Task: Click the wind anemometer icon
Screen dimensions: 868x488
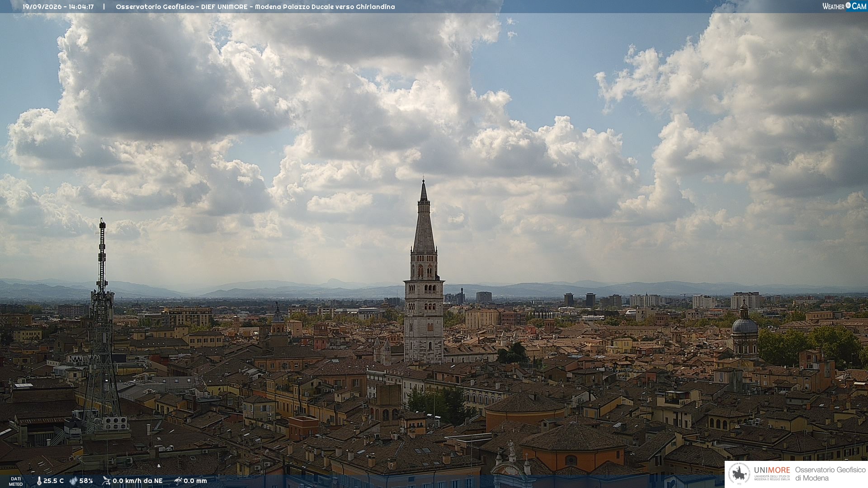Action: click(x=106, y=481)
